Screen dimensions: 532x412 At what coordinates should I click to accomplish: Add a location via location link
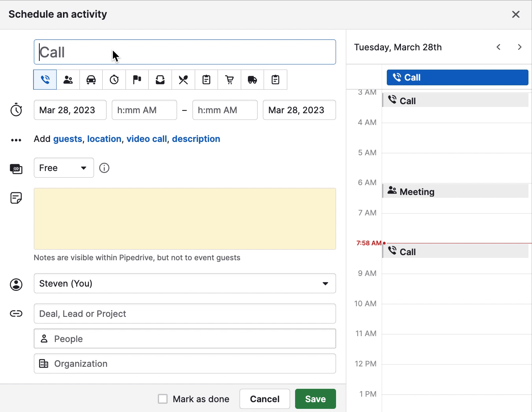pyautogui.click(x=104, y=139)
